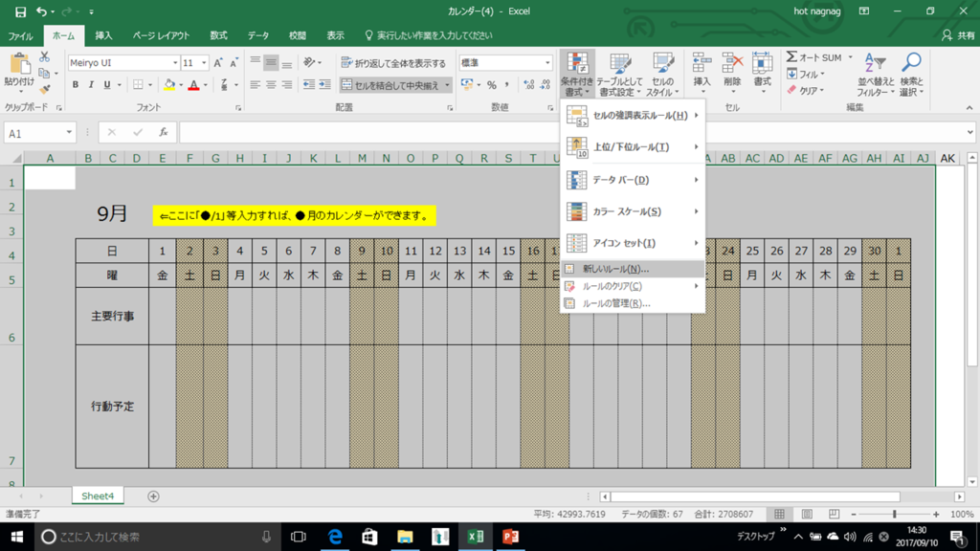Select the Sheet4 tab

[x=98, y=496]
